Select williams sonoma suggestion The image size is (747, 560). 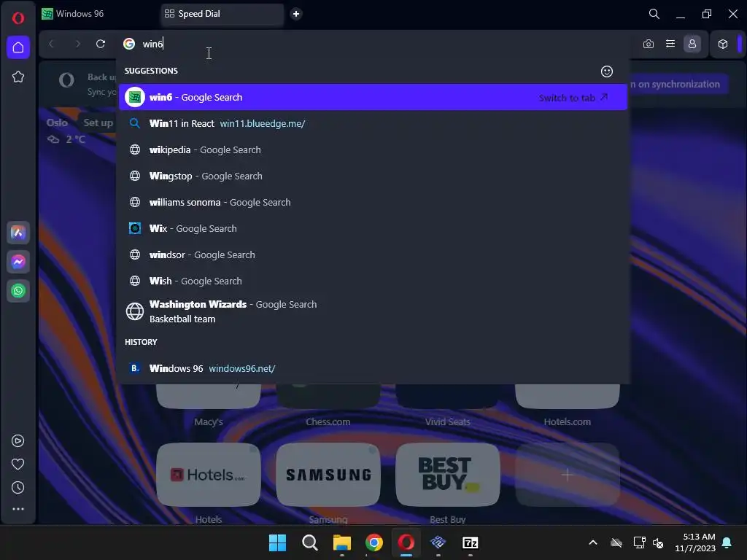click(373, 202)
